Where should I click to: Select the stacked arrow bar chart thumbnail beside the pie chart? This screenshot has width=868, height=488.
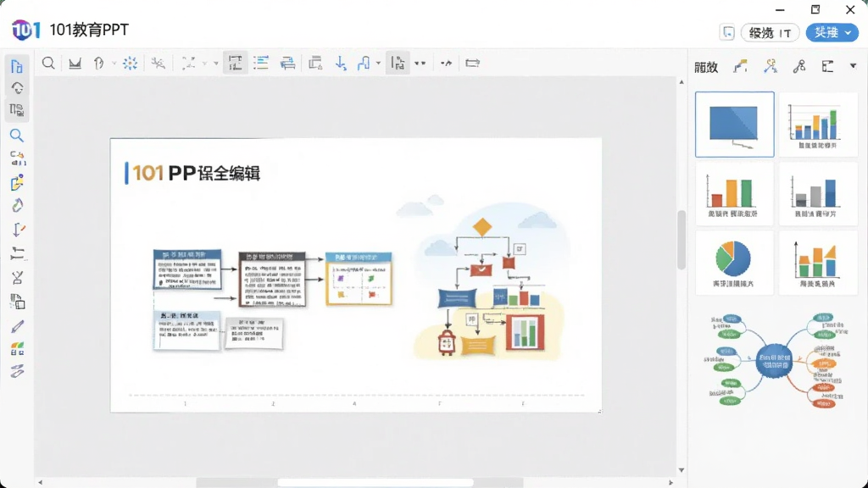818,263
